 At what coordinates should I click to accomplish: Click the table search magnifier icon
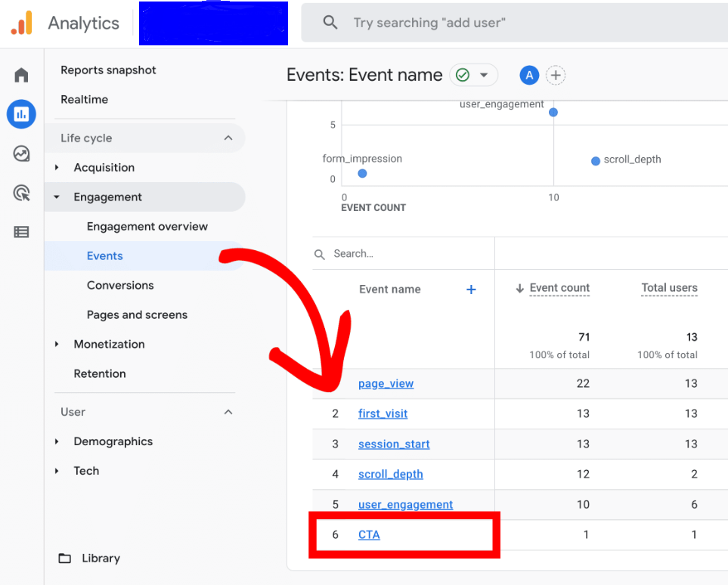320,255
